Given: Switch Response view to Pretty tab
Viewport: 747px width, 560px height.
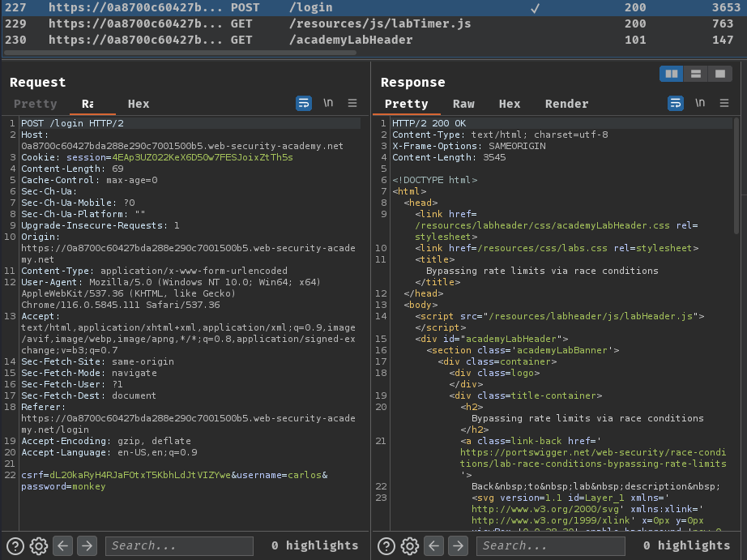Looking at the screenshot, I should click(x=407, y=104).
